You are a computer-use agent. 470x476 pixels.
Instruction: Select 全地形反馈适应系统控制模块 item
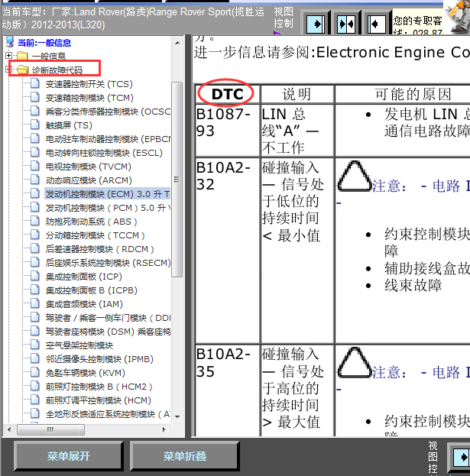pos(108,414)
